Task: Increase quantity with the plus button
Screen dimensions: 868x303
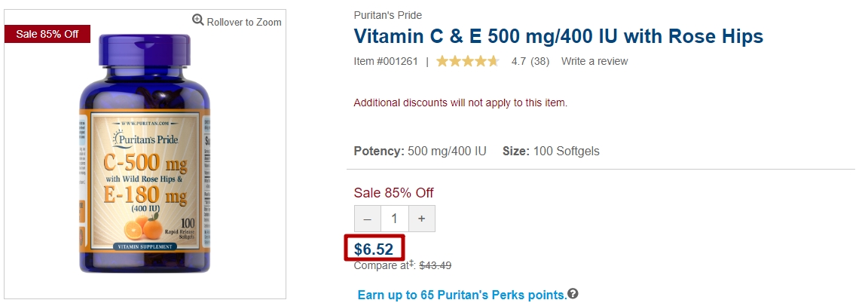Action: pyautogui.click(x=422, y=219)
